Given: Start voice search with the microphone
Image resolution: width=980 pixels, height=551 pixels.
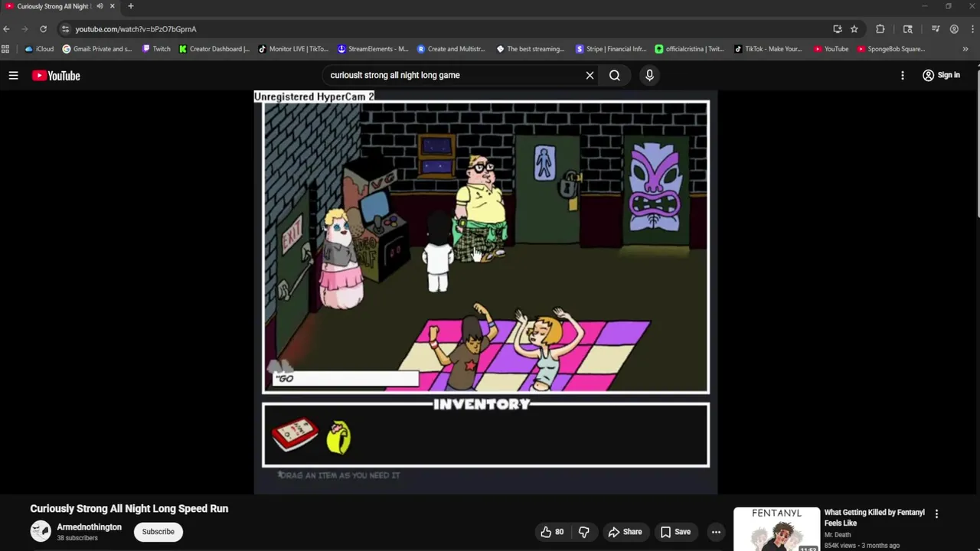Looking at the screenshot, I should pos(649,75).
